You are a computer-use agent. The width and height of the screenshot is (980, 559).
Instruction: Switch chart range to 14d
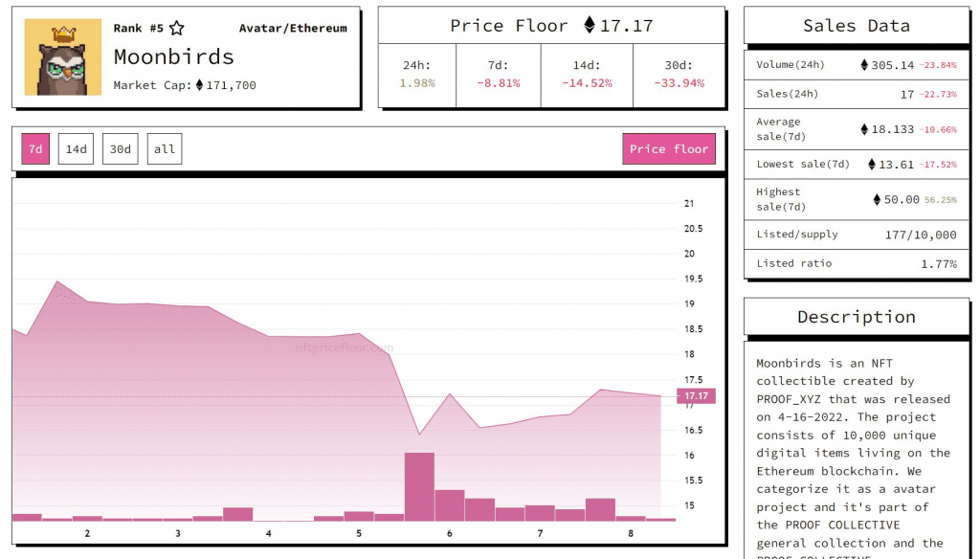77,149
